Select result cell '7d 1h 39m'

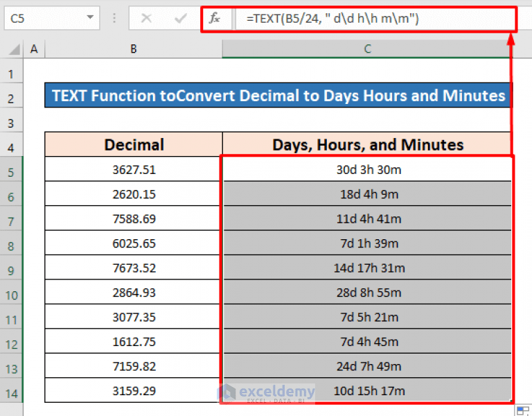pyautogui.click(x=367, y=243)
